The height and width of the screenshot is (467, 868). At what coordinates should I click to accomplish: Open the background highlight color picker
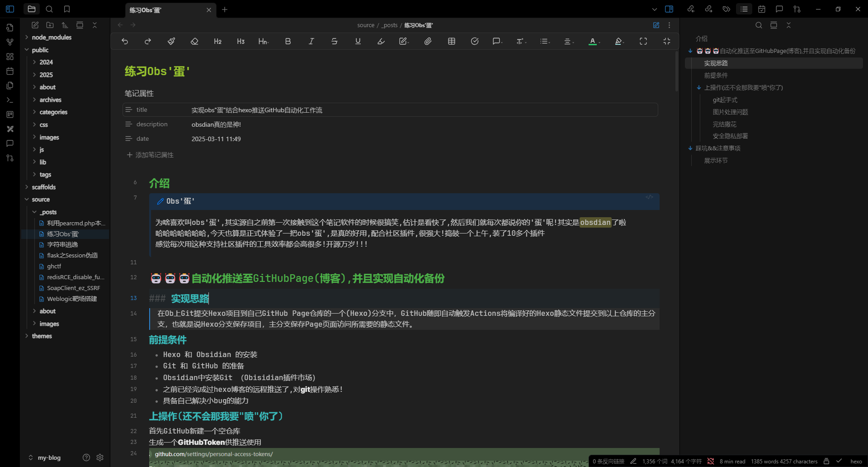click(619, 41)
